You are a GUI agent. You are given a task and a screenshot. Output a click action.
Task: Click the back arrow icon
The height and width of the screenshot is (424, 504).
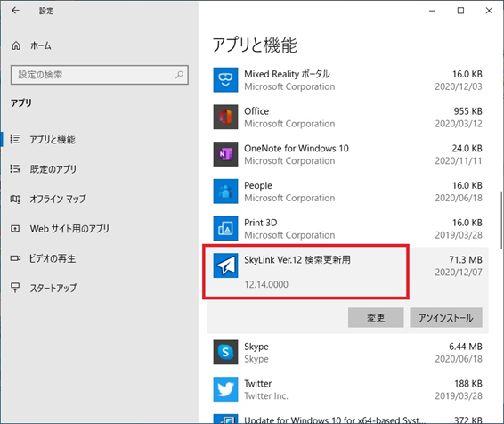[15, 11]
